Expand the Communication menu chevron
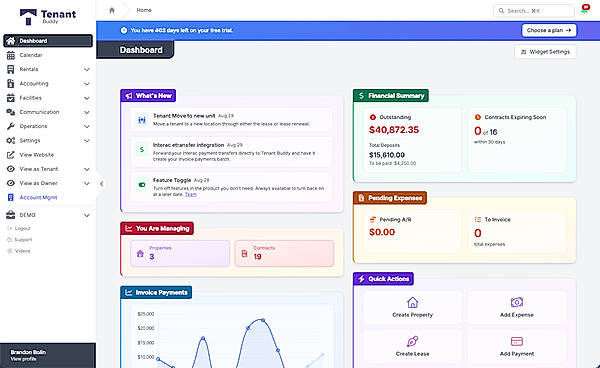The width and height of the screenshot is (600, 368). tap(87, 112)
